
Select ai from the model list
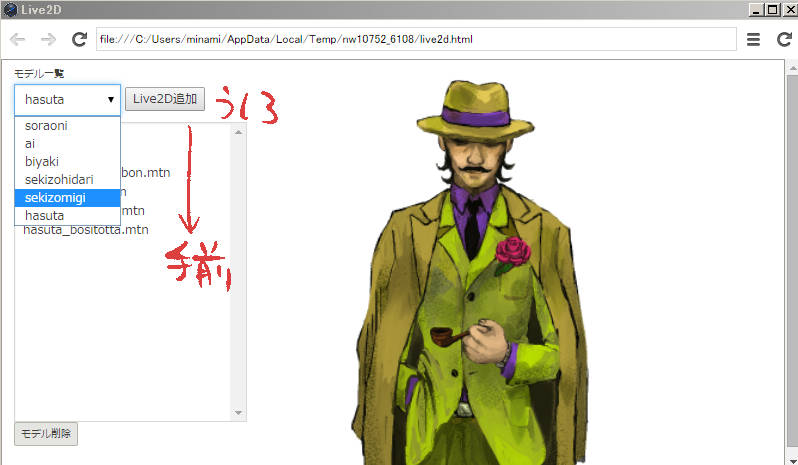tap(67, 143)
